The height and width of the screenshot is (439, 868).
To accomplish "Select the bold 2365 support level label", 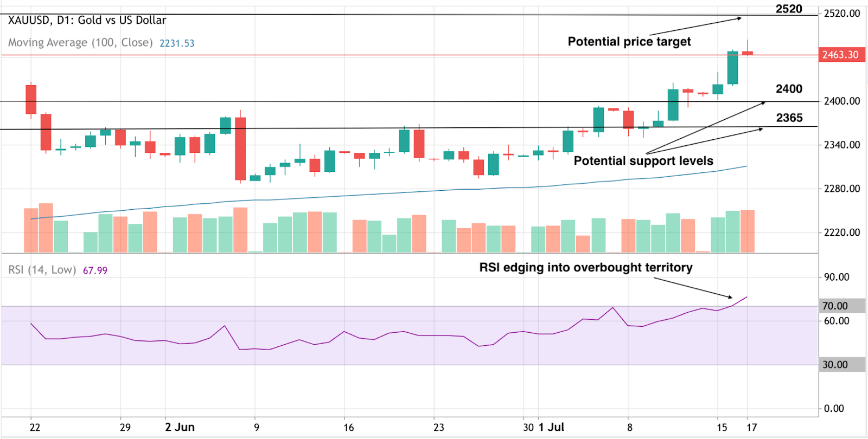I will (789, 118).
